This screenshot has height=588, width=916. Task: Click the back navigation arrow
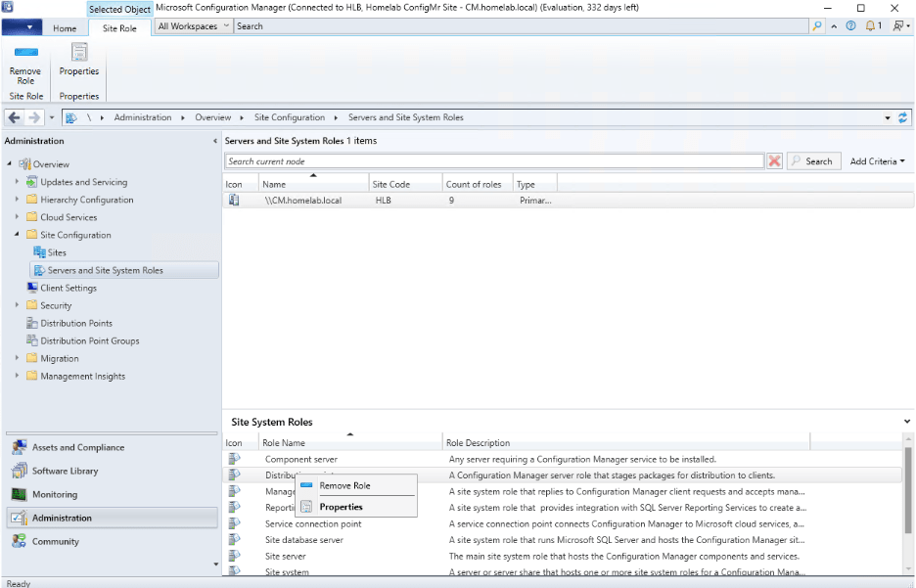(14, 117)
